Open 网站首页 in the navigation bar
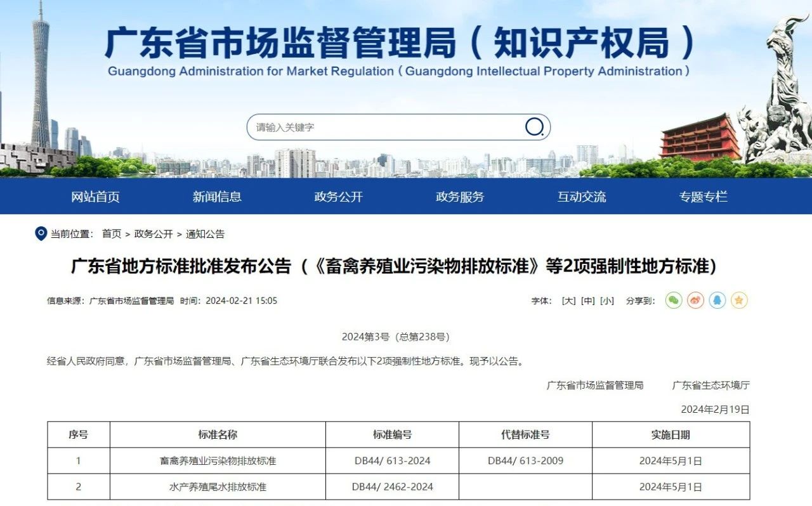This screenshot has height=506, width=812. tap(95, 197)
